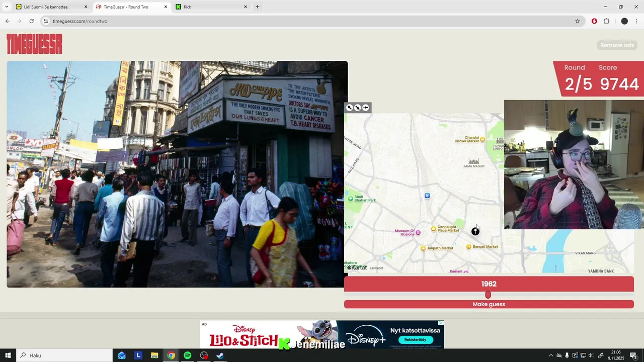Click the Apple Kartat map attribution
Viewport: 644px width, 362px height.
[358, 268]
